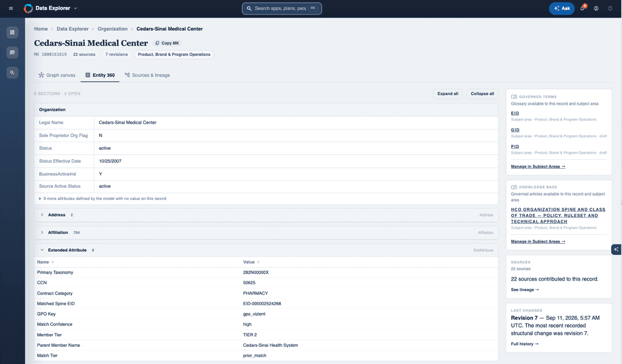Click the floating assistant sparkle icon at right edge

coord(616,249)
